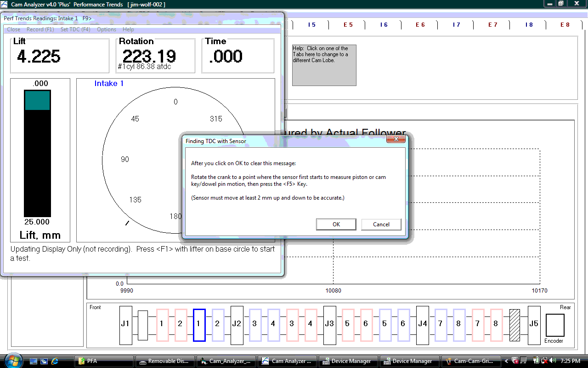Select the hatched box near J5
588x368 pixels.
point(515,325)
